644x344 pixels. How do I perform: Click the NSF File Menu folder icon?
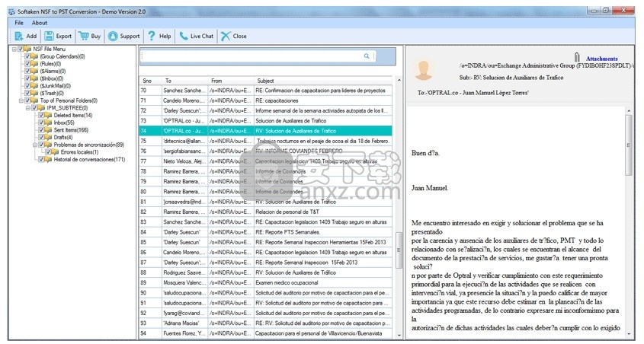tap(27, 49)
